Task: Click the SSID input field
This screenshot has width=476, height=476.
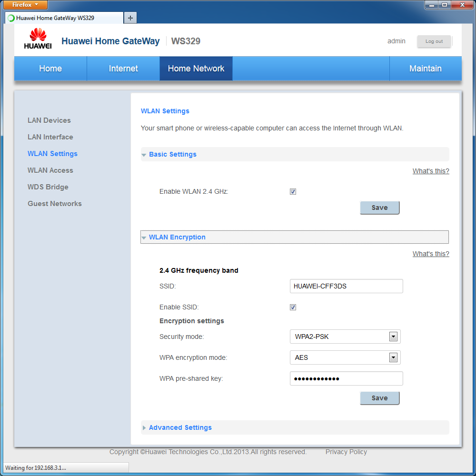Action: pos(347,286)
